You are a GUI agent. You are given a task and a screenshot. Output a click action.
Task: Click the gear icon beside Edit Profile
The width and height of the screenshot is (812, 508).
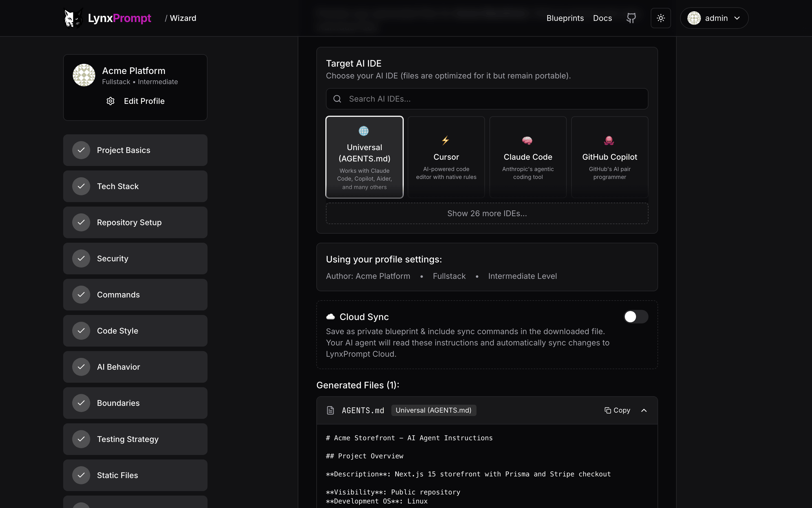coord(111,101)
